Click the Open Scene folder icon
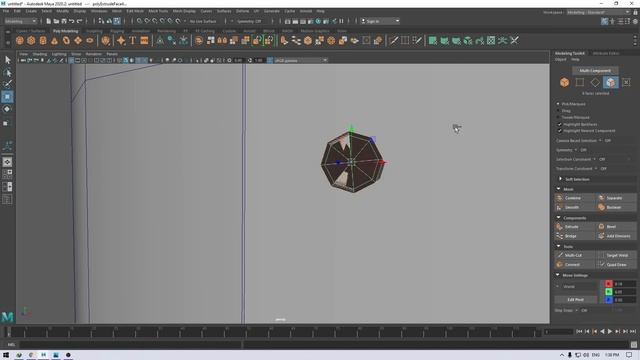Viewport: 640px width, 360px height. pyautogui.click(x=56, y=21)
